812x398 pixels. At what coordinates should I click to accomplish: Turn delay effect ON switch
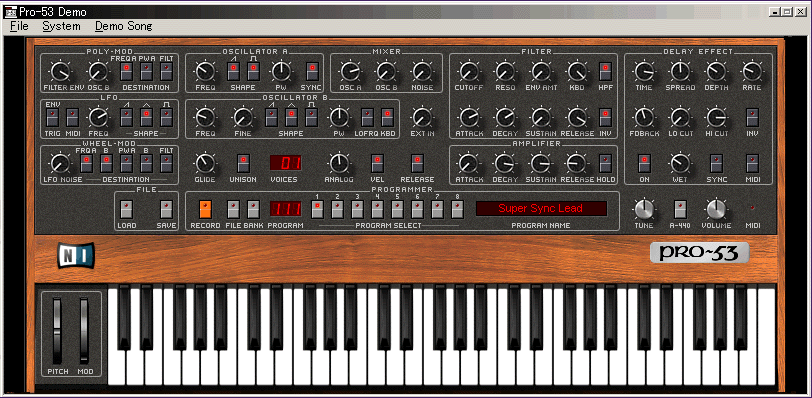pyautogui.click(x=644, y=163)
